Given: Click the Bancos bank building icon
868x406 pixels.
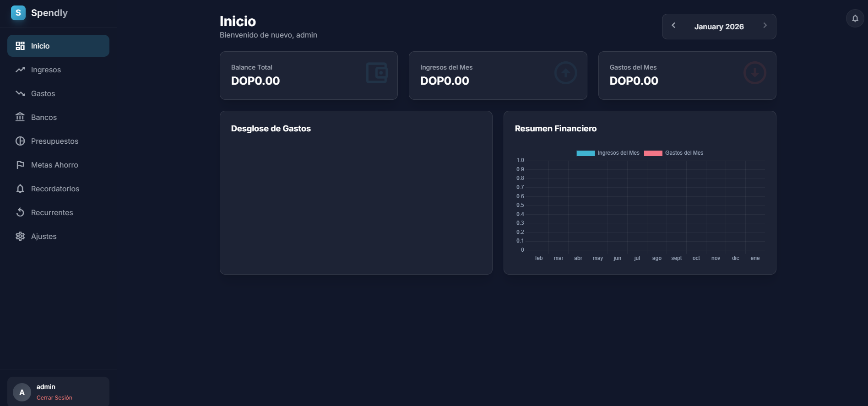Looking at the screenshot, I should pos(20,117).
